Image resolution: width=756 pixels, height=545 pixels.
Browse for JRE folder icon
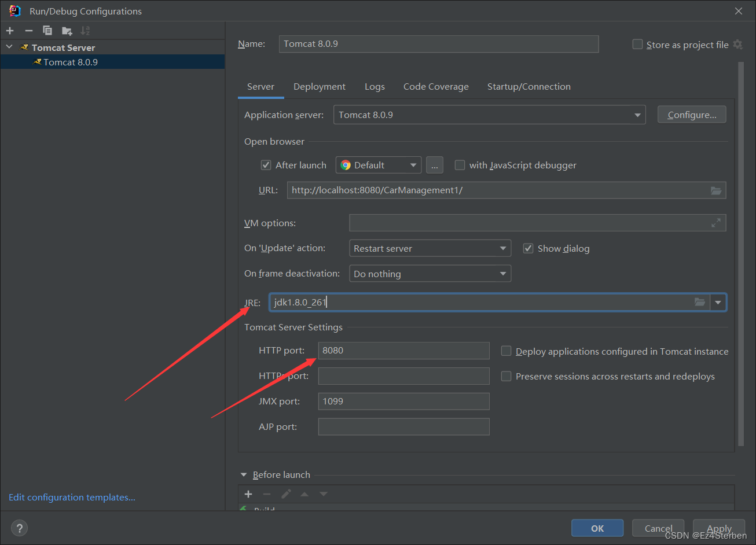700,302
